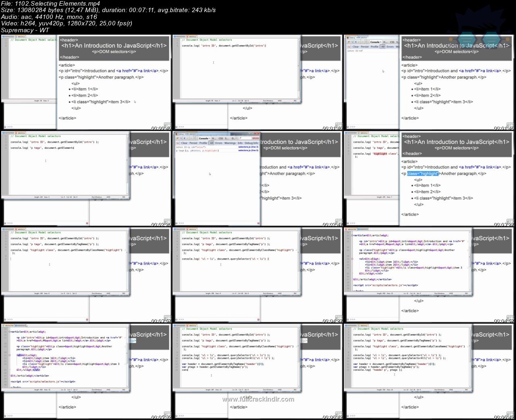Select All filter in 00:01:46 Firebug
This screenshot has height=420, width=516.
point(383,47)
